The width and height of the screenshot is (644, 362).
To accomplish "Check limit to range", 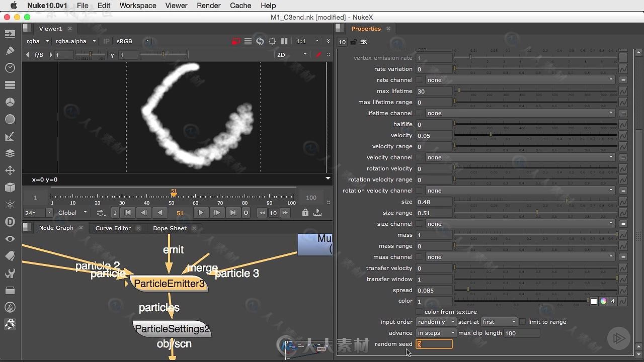I will [523, 322].
